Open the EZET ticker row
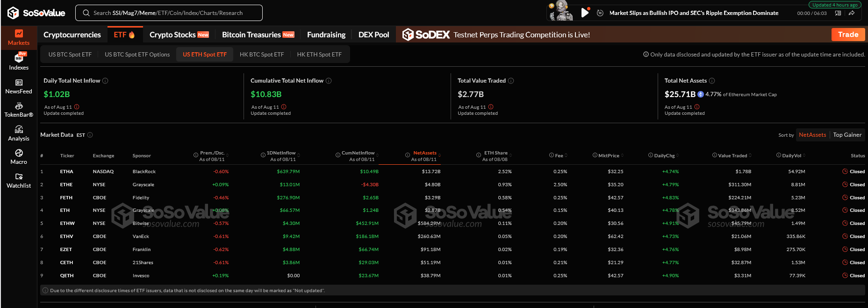This screenshot has width=868, height=308. coord(452,250)
